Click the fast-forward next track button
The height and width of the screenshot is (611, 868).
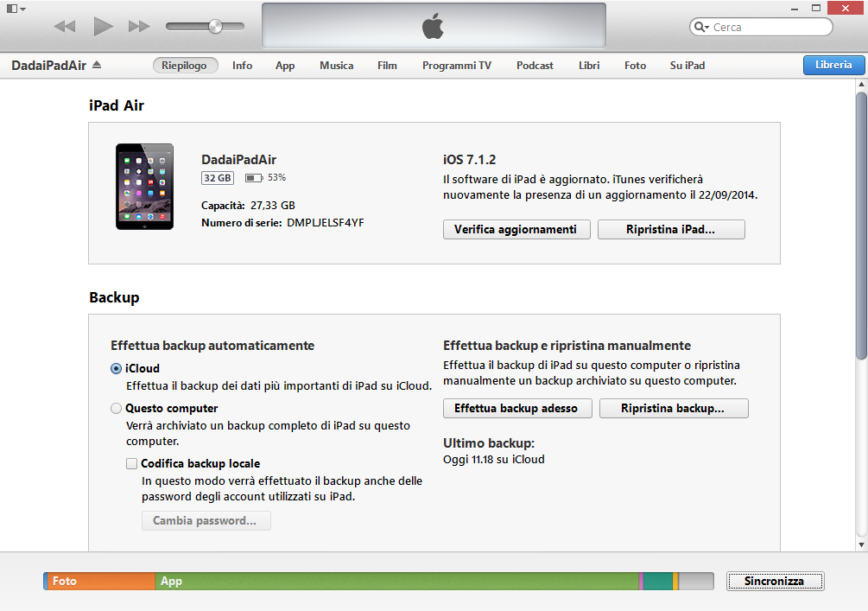coord(138,27)
